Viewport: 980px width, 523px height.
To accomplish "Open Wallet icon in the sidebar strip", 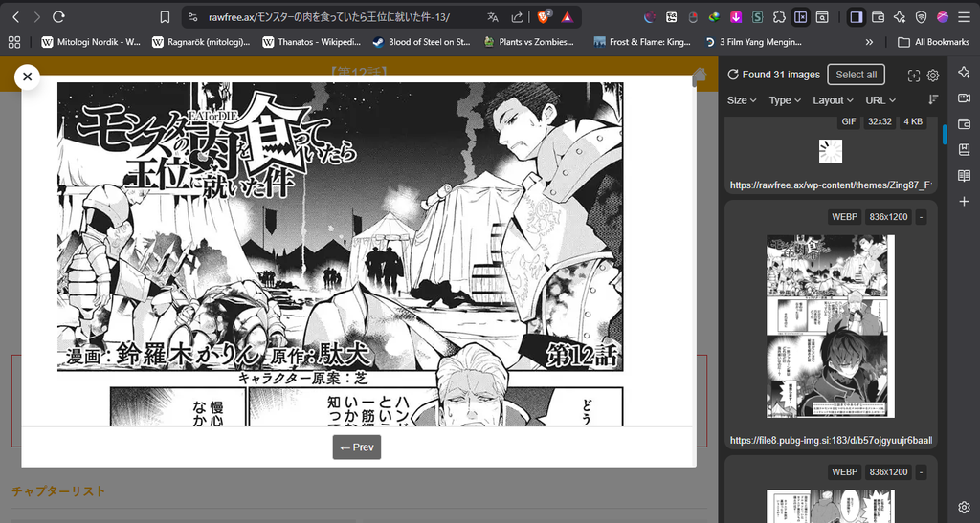I will [x=964, y=123].
